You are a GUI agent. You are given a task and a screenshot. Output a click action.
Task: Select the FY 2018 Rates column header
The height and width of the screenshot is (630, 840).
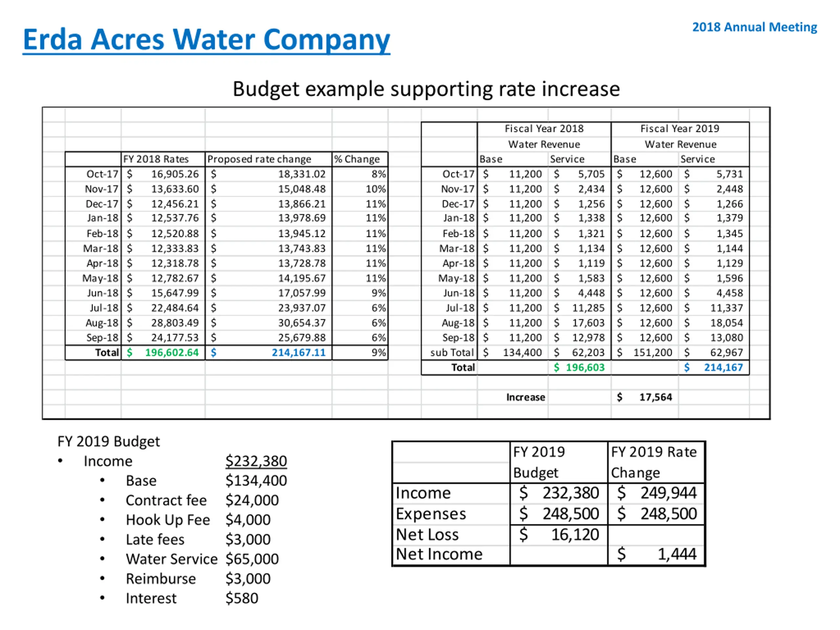pyautogui.click(x=156, y=159)
